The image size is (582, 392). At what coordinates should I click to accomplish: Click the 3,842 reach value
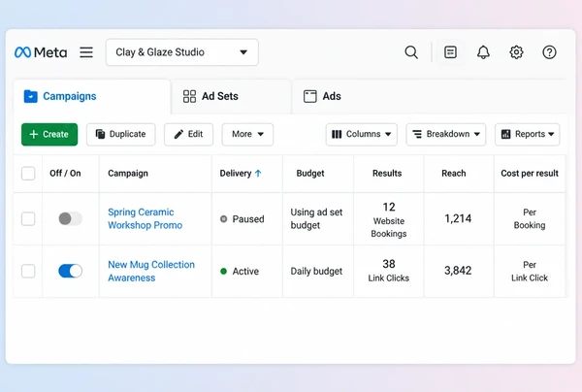point(458,271)
